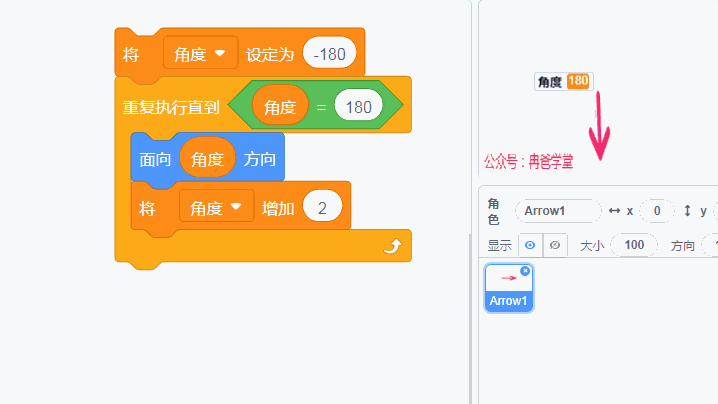Delete Arrow1 sprite using its x icon
This screenshot has height=404, width=718.
[x=525, y=271]
